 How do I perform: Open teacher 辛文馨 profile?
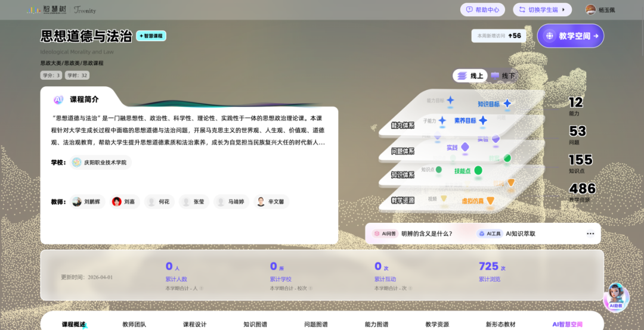coord(271,201)
